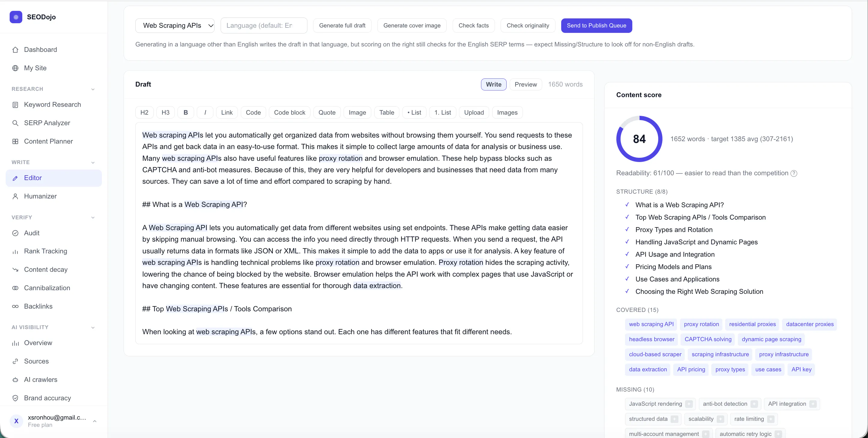Viewport: 868px width, 438px height.
Task: Add missing term rate limiting plus
Action: [x=771, y=419]
